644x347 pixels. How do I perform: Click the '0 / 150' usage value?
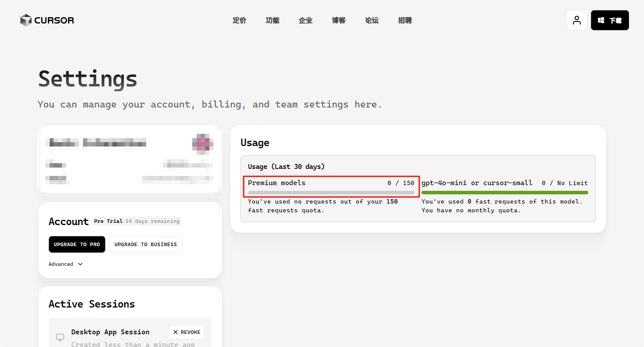point(401,183)
